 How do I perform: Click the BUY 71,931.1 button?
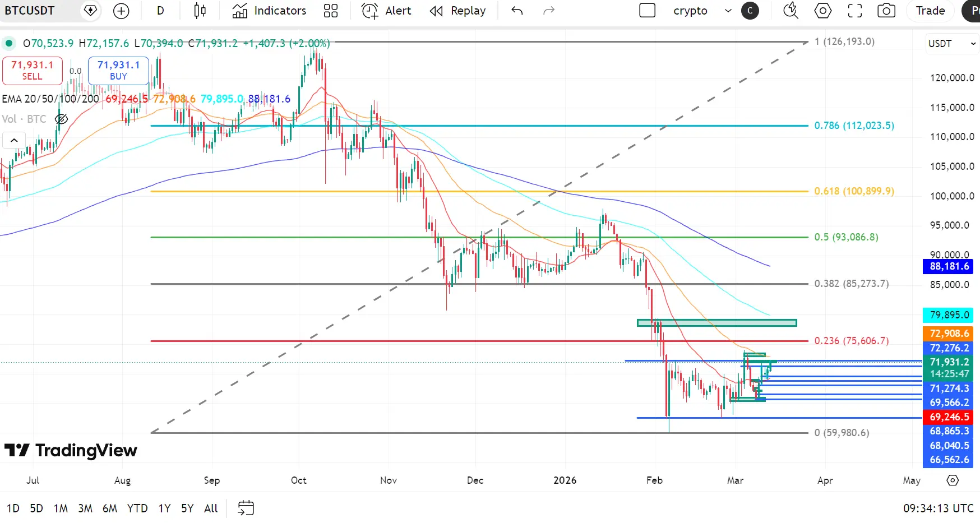pyautogui.click(x=118, y=71)
